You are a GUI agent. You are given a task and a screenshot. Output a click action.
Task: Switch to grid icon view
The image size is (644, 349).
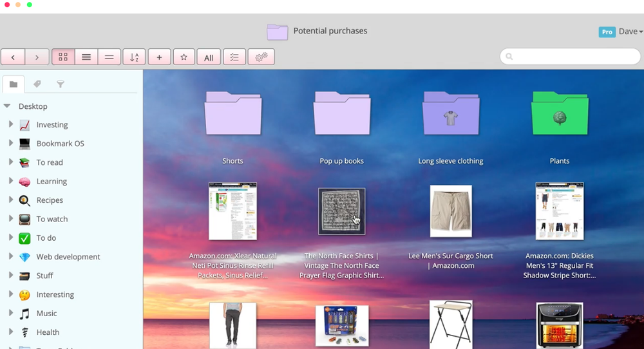(63, 57)
